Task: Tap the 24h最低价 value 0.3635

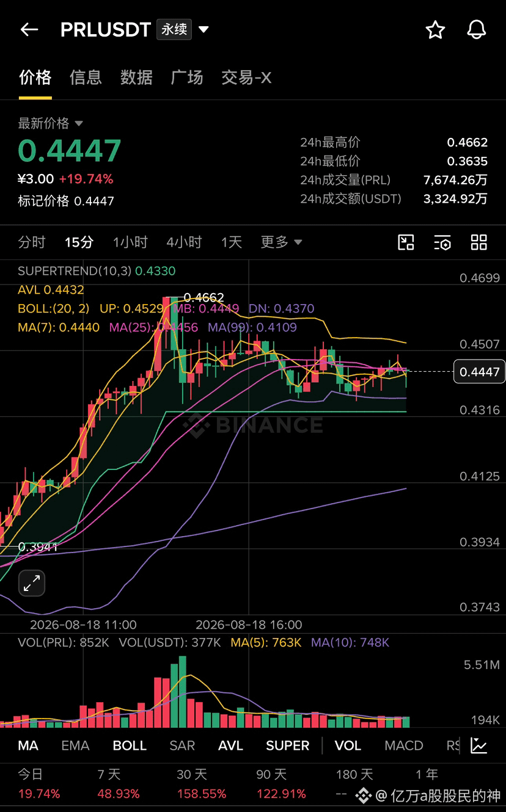Action: point(468,161)
